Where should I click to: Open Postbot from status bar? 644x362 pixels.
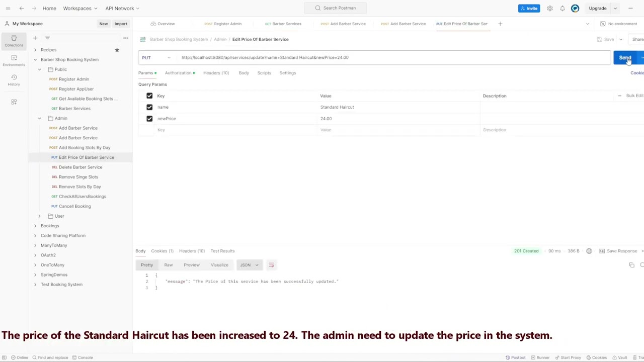(516, 357)
